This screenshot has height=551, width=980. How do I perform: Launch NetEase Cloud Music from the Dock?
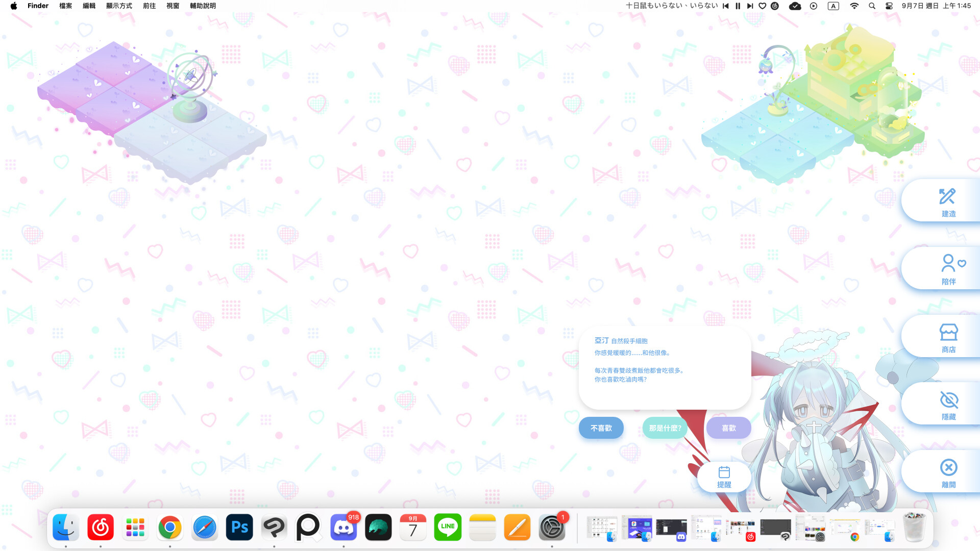point(100,528)
